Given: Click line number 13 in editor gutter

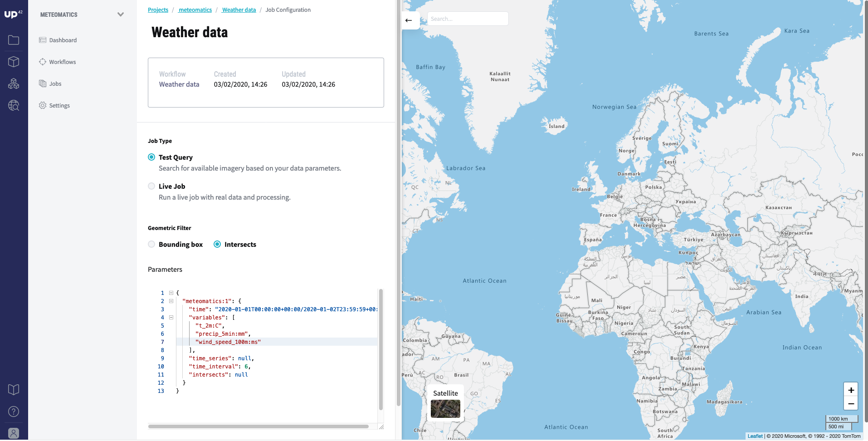Looking at the screenshot, I should (161, 391).
